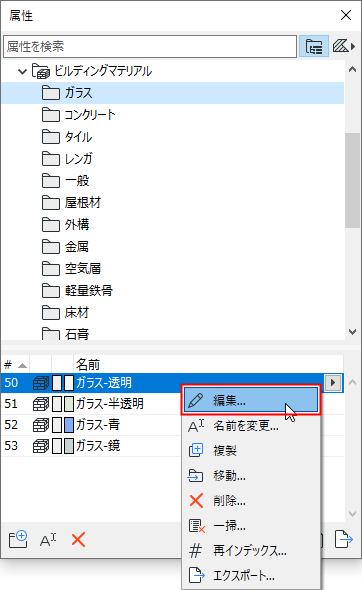362x590 pixels.
Task: Sort the list by # column
Action: (15, 365)
